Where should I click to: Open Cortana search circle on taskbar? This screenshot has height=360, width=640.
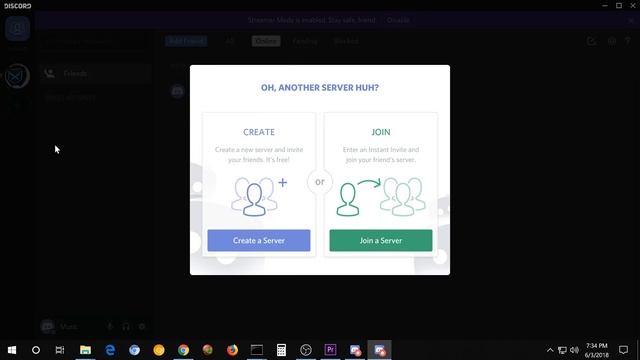click(x=36, y=350)
